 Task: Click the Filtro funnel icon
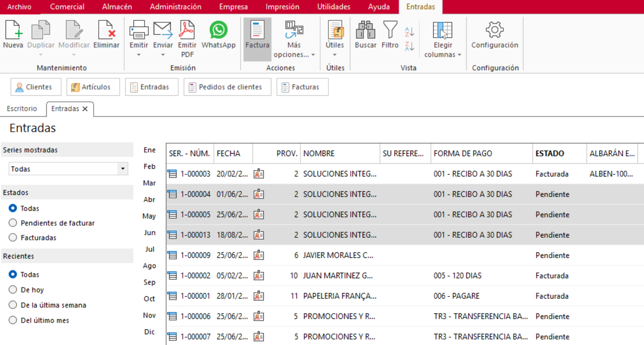(390, 30)
